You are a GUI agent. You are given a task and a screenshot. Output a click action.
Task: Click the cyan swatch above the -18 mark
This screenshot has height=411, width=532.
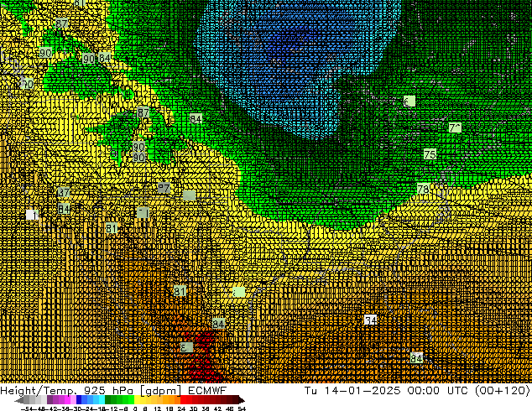pyautogui.click(x=102, y=400)
